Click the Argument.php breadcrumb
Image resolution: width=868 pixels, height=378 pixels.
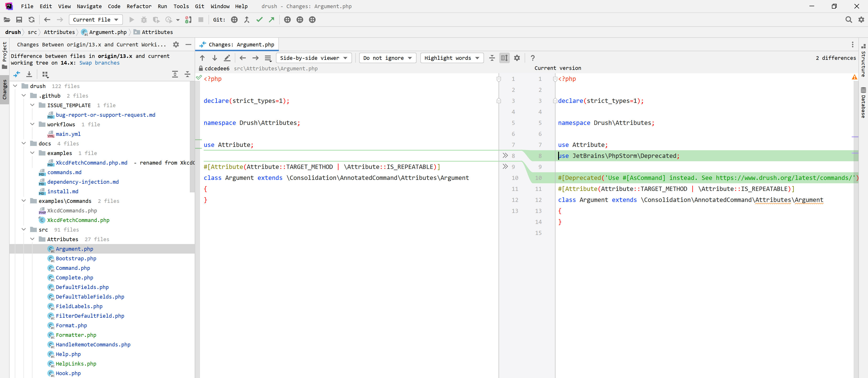tap(104, 32)
